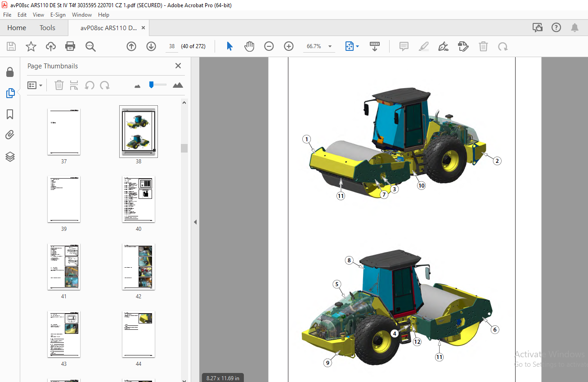The image size is (588, 382).
Task: Open the Layers panel icon
Action: (10, 157)
